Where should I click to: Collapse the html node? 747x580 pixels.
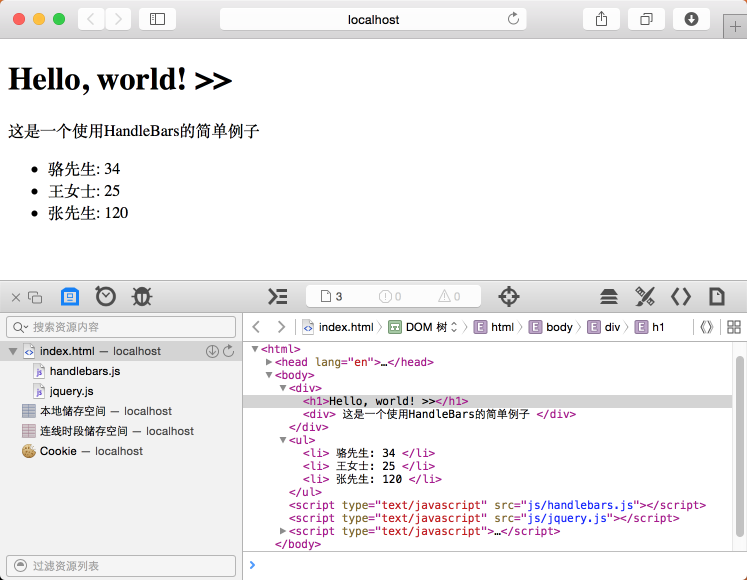point(255,349)
